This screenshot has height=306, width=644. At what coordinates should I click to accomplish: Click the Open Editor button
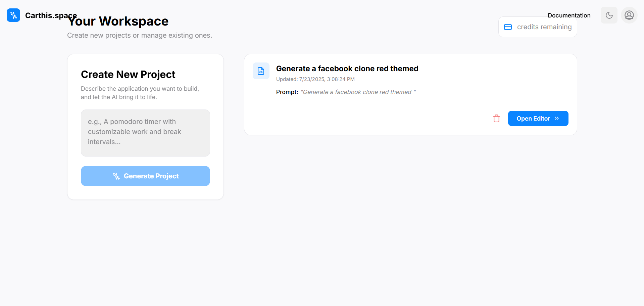538,118
